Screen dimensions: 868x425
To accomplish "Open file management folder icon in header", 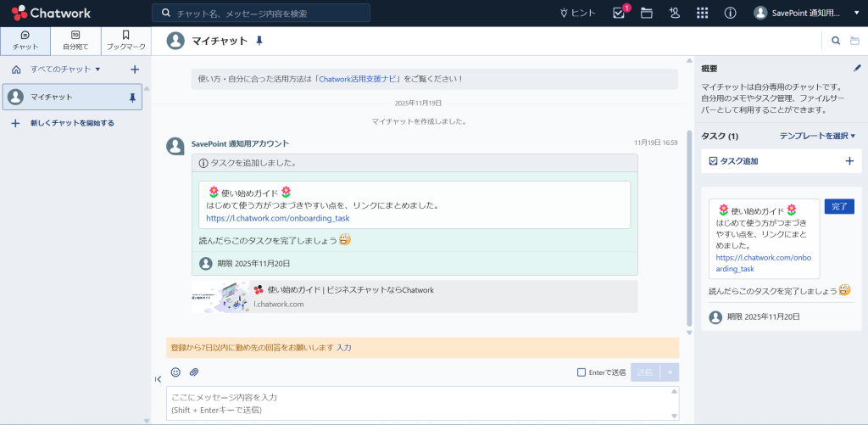I will pos(647,13).
